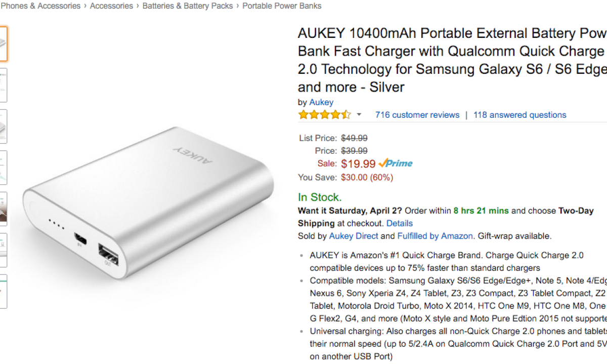Open the 716 customer reviews link

tap(417, 115)
